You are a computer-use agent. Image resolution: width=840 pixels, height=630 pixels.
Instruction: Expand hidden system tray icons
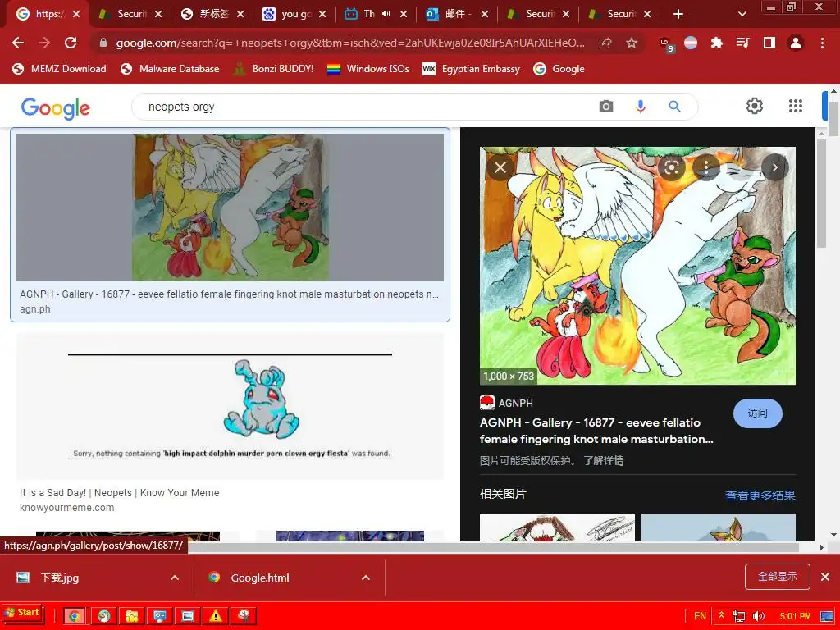722,615
